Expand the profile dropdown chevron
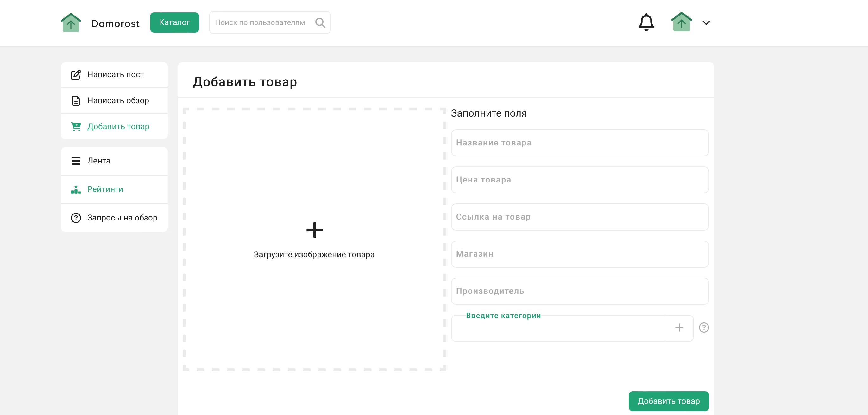This screenshot has width=868, height=415. (x=706, y=23)
